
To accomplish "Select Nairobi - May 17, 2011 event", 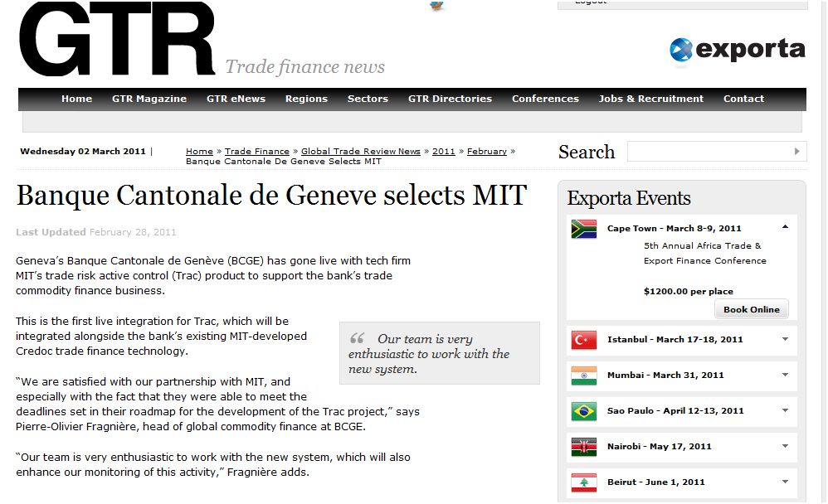I will tap(659, 447).
